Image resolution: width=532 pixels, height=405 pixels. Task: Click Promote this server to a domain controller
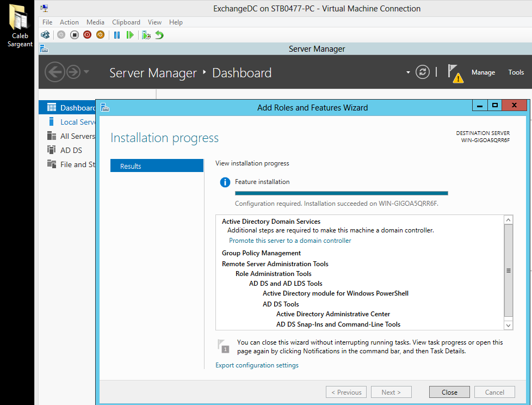click(290, 241)
